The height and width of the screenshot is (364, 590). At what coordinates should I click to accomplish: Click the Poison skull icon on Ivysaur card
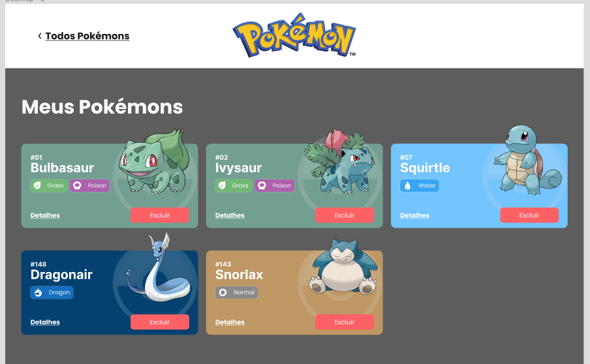pyautogui.click(x=262, y=185)
